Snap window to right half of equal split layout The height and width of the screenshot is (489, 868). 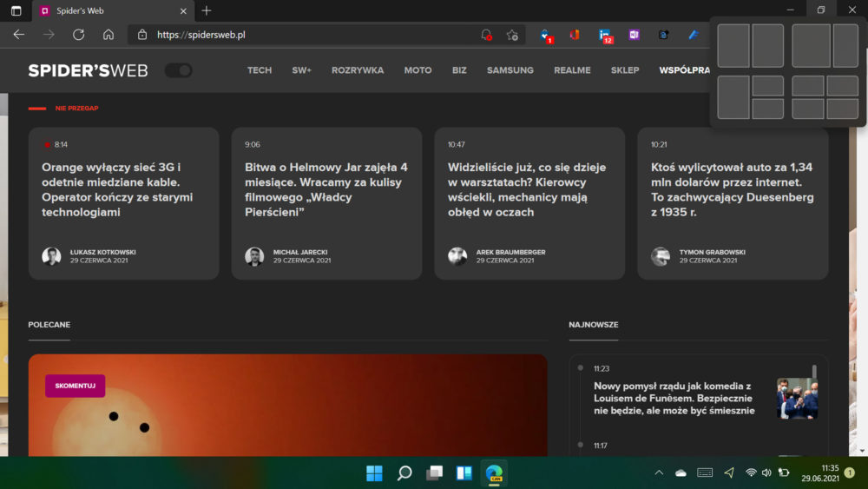pyautogui.click(x=768, y=45)
